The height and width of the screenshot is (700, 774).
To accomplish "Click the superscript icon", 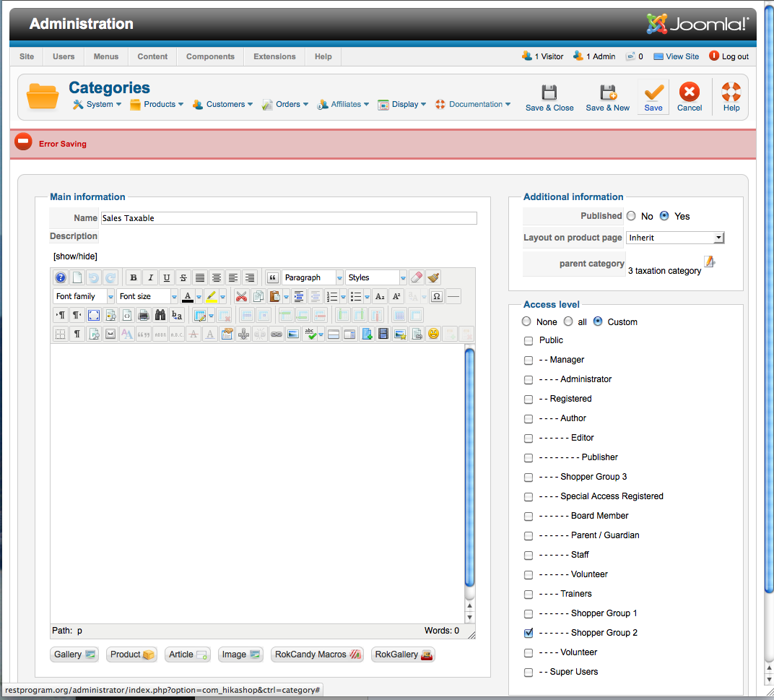I will (396, 296).
